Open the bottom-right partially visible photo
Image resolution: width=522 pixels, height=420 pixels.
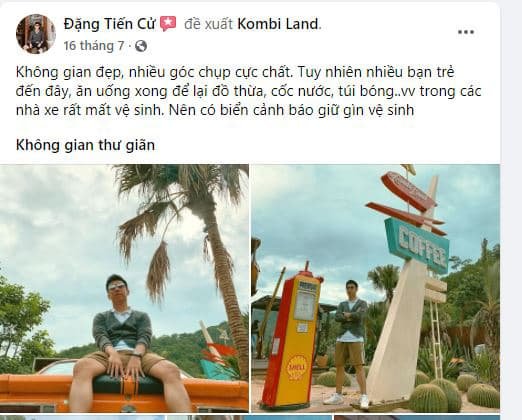click(417, 417)
